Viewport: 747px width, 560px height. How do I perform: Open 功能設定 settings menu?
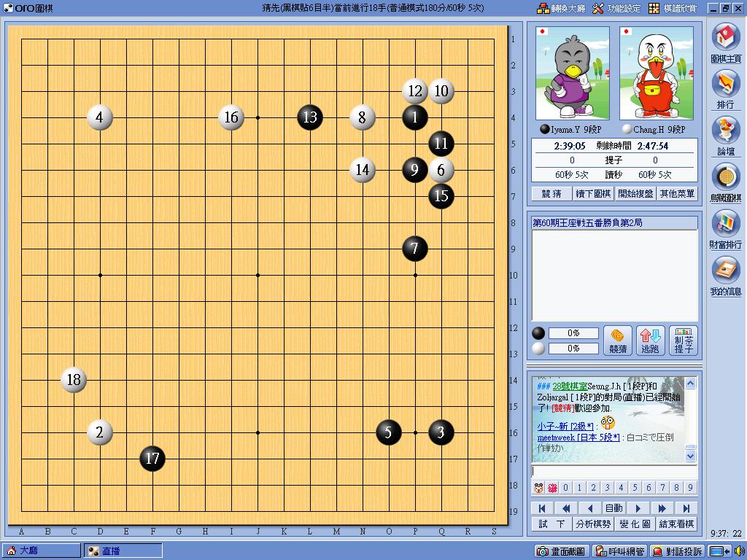(617, 8)
